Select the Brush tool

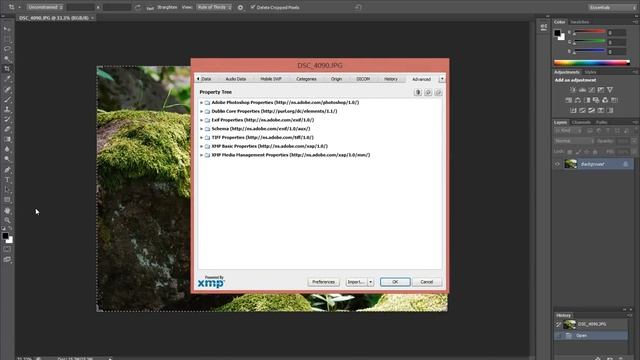pyautogui.click(x=7, y=99)
